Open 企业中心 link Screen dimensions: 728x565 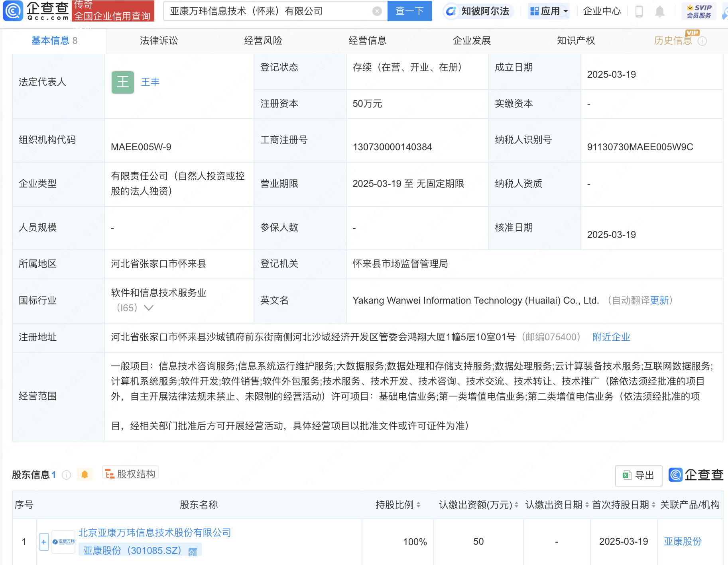pyautogui.click(x=602, y=11)
